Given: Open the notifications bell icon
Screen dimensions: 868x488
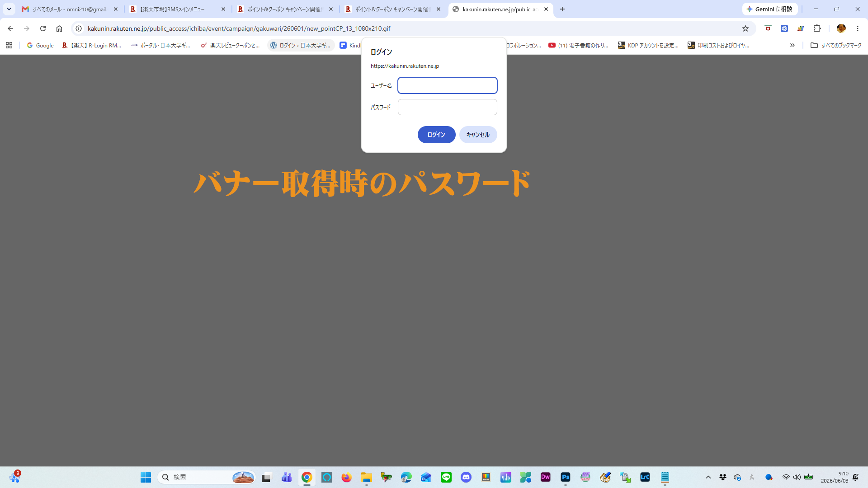Looking at the screenshot, I should point(856,477).
